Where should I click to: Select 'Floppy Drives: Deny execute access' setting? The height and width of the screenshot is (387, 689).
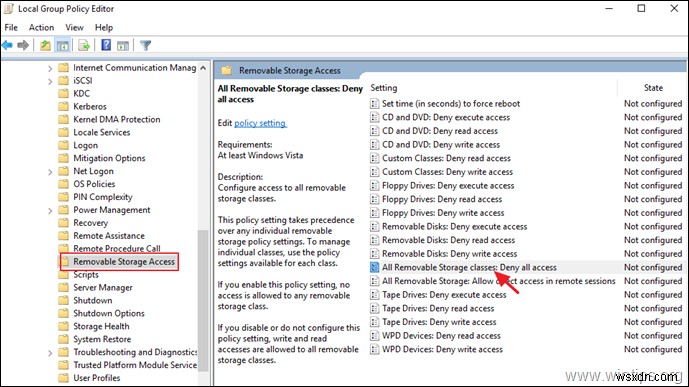tap(448, 185)
